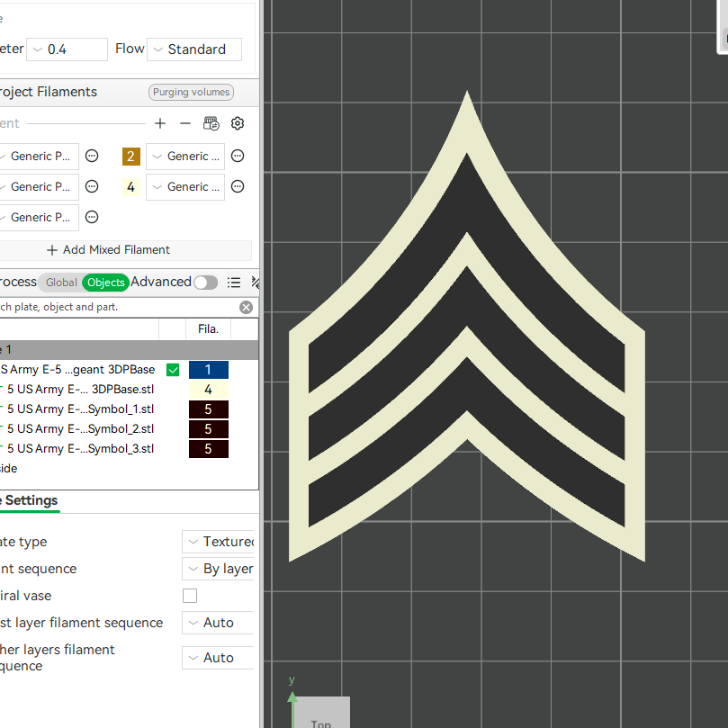
Task: Open filament 4 Generic preset dropdown
Action: click(x=185, y=186)
